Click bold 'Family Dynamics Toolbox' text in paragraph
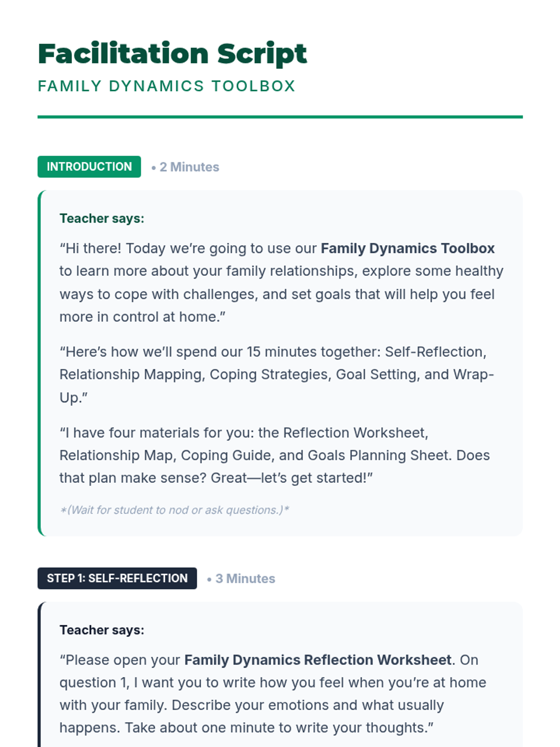 coord(407,248)
